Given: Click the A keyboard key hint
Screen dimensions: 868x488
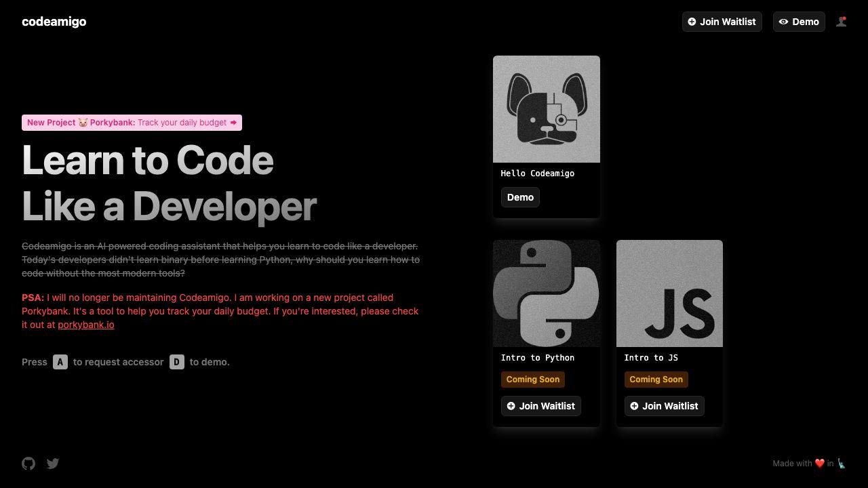Looking at the screenshot, I should [x=60, y=362].
